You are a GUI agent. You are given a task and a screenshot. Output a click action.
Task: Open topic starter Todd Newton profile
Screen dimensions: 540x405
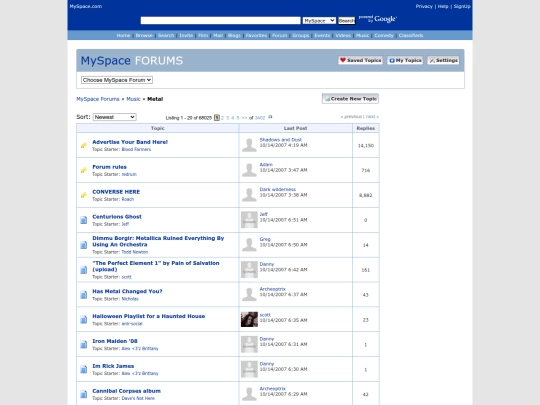click(135, 252)
